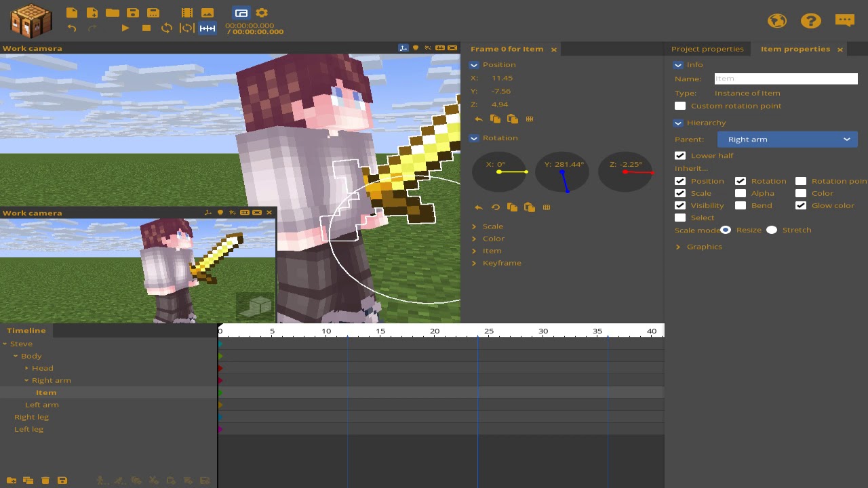Copy position values icon
This screenshot has height=488, width=868.
coord(496,119)
